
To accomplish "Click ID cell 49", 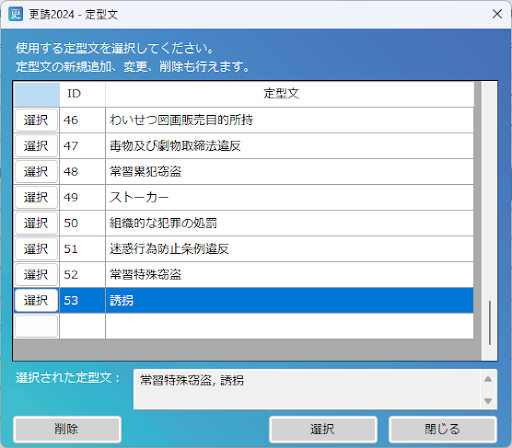I will click(x=83, y=197).
